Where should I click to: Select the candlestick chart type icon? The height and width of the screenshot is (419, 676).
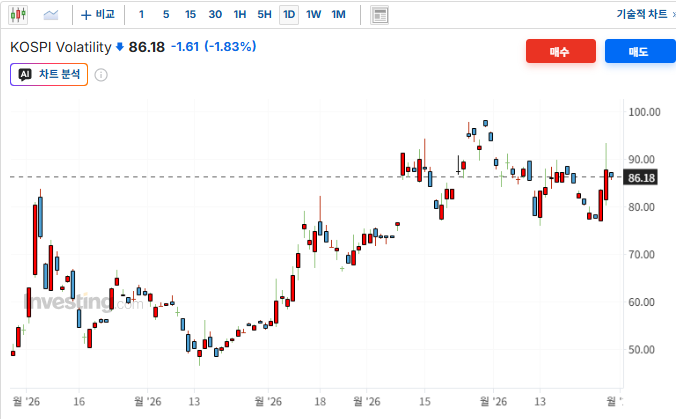[18, 15]
